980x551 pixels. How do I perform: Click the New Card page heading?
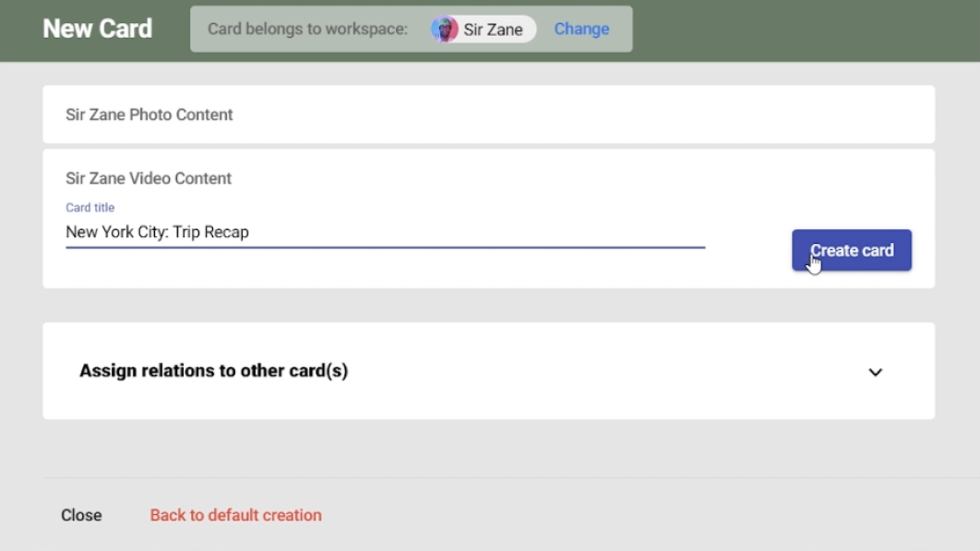tap(97, 29)
